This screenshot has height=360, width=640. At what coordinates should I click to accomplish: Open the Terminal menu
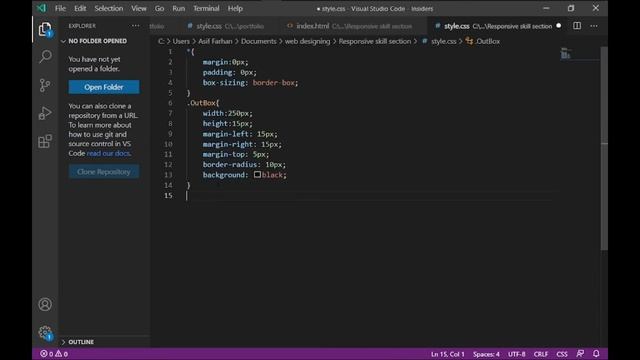pos(206,8)
